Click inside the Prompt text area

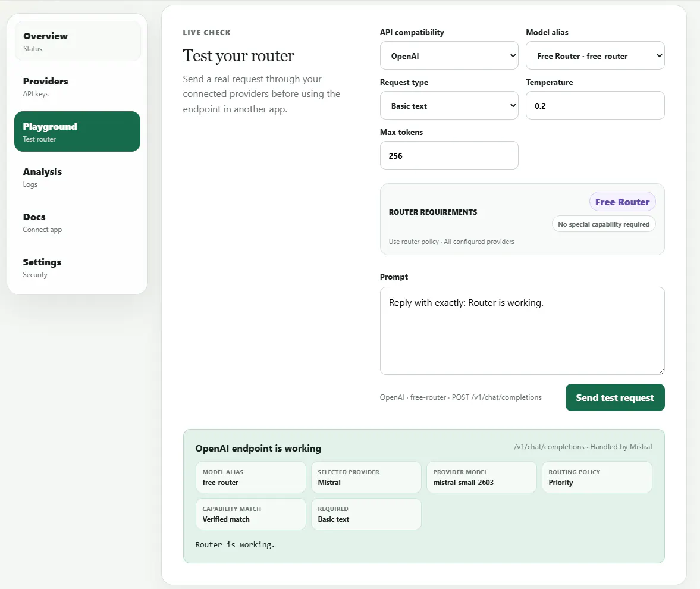[522, 331]
